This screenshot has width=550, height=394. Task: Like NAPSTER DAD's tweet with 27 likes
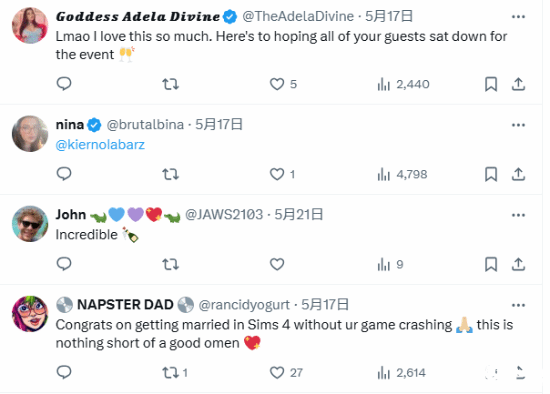(x=286, y=373)
